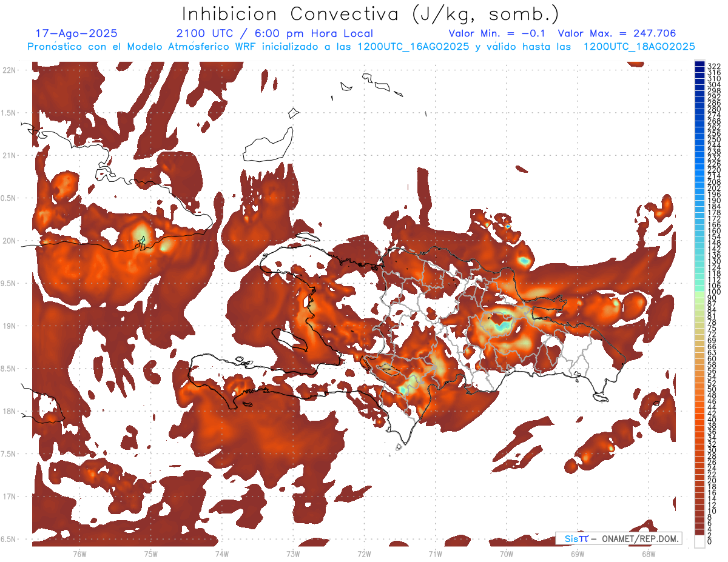
Task: Click longitude label "74W"
Action: point(222,554)
